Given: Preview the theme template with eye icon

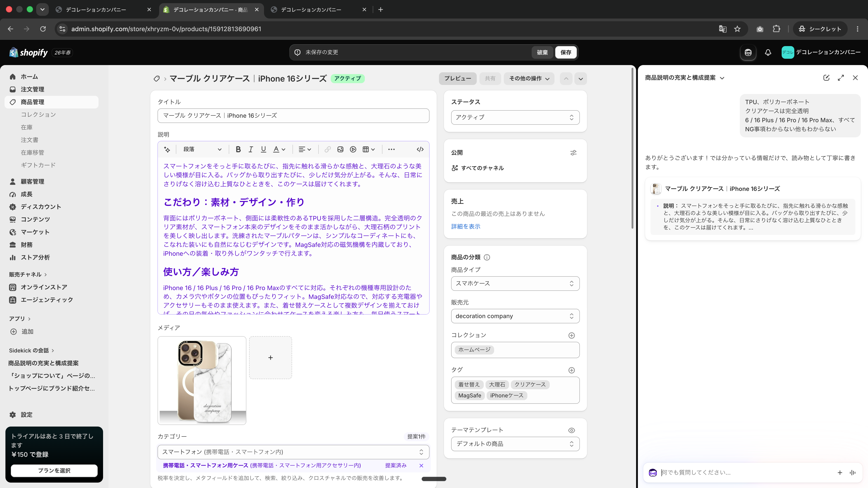Looking at the screenshot, I should coord(571,430).
